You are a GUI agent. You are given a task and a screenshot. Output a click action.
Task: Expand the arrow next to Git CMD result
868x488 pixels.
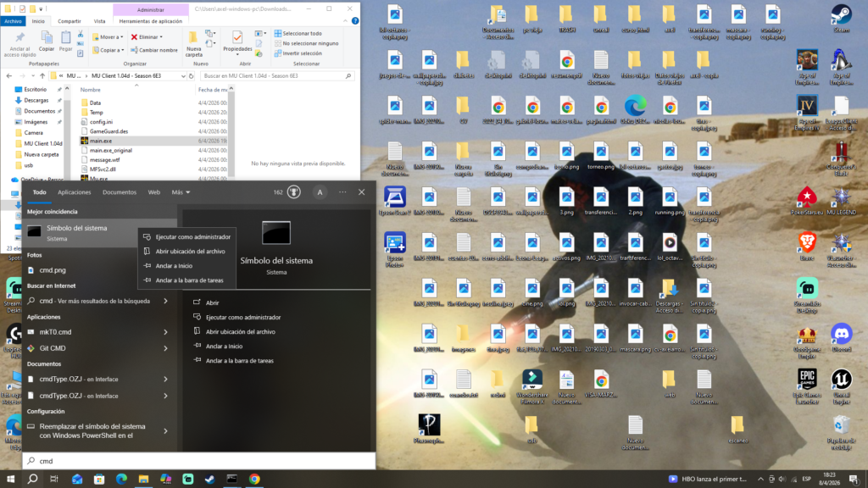click(167, 348)
